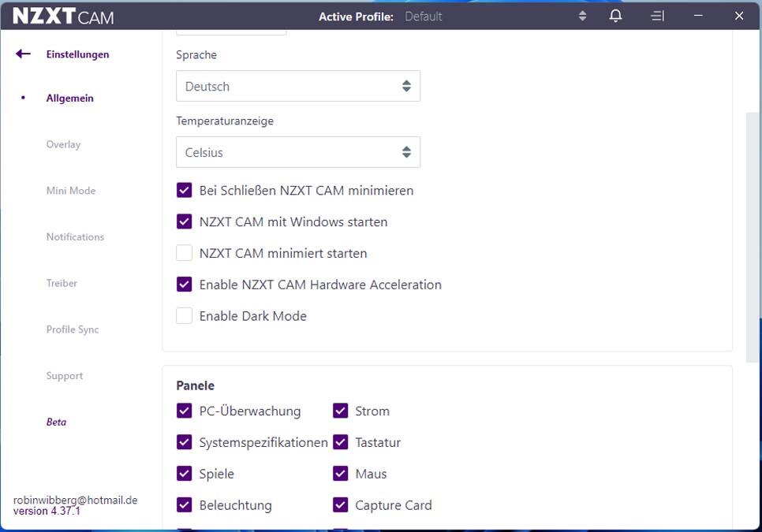Uncheck Bei Schließen NZXT CAM minimieren

coord(184,190)
